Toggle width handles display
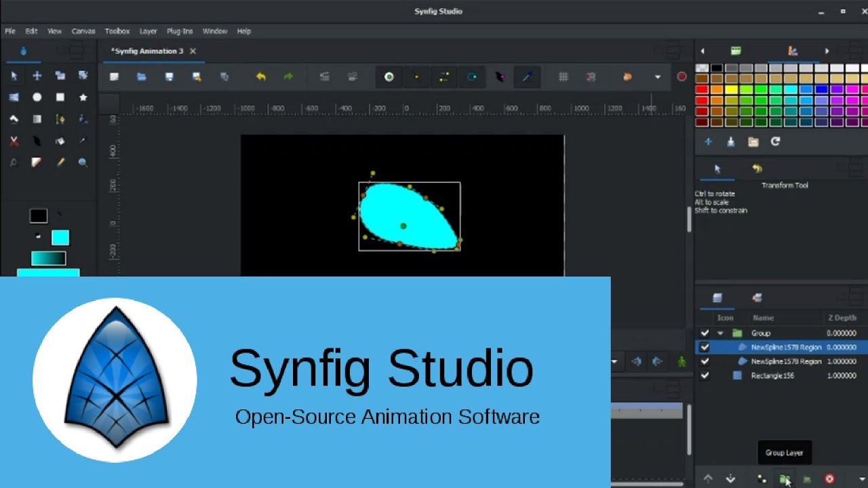The image size is (868, 488). pyautogui.click(x=500, y=77)
